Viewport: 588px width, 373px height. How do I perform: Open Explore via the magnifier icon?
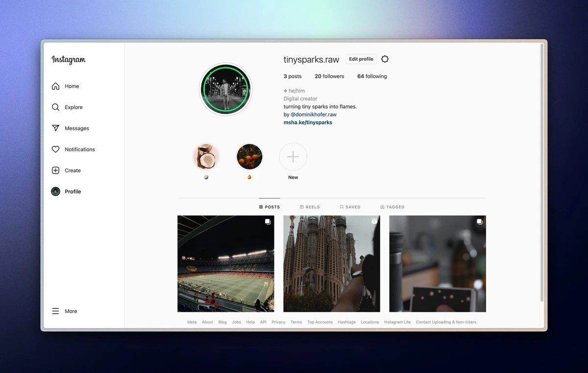[56, 107]
